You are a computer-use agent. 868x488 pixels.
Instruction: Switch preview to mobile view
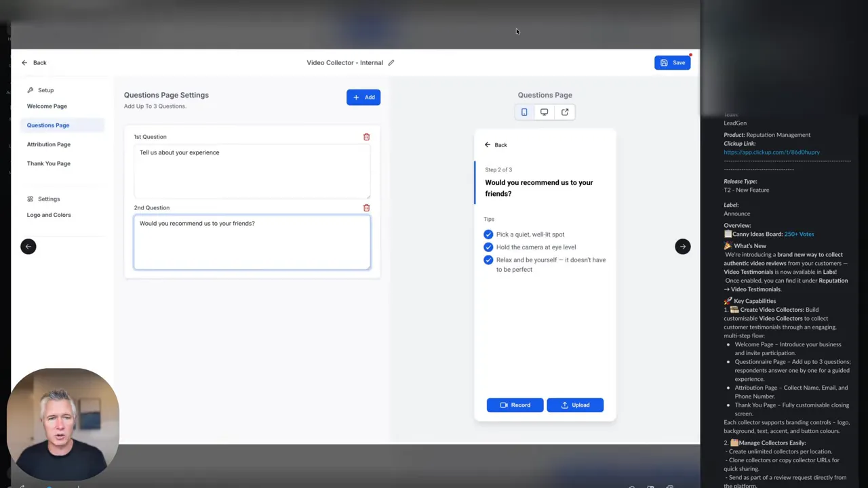(x=524, y=112)
